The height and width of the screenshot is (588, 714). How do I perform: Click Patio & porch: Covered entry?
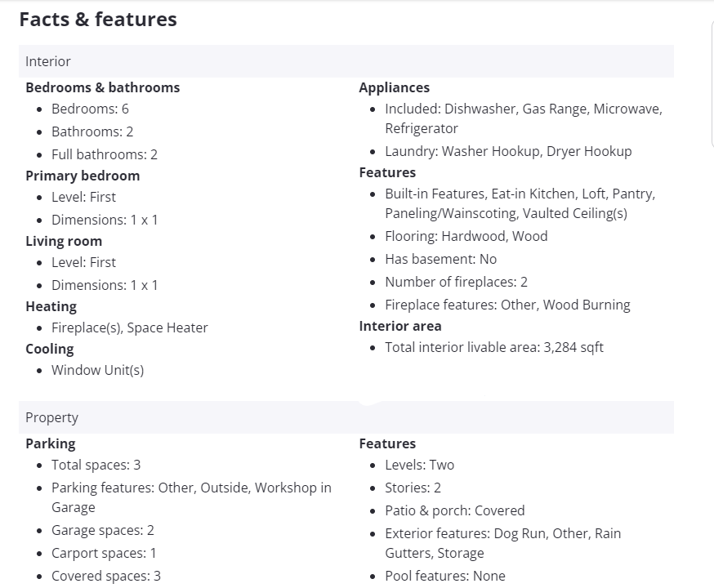coord(454,510)
